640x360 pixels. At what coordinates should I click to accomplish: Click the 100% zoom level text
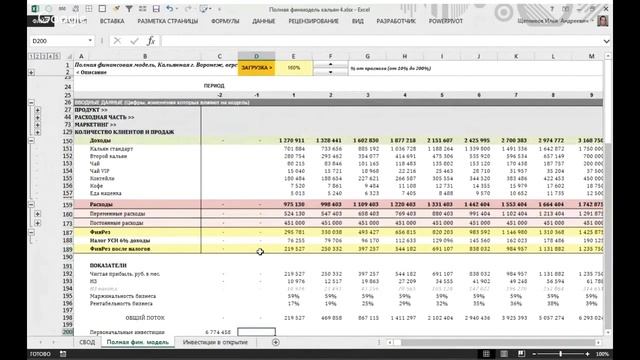tap(602, 354)
